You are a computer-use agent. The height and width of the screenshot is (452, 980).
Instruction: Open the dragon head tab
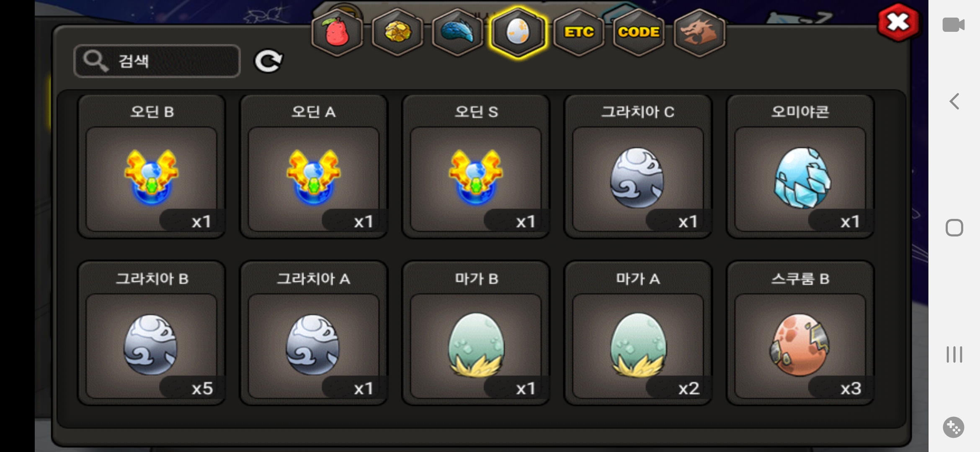click(x=699, y=32)
